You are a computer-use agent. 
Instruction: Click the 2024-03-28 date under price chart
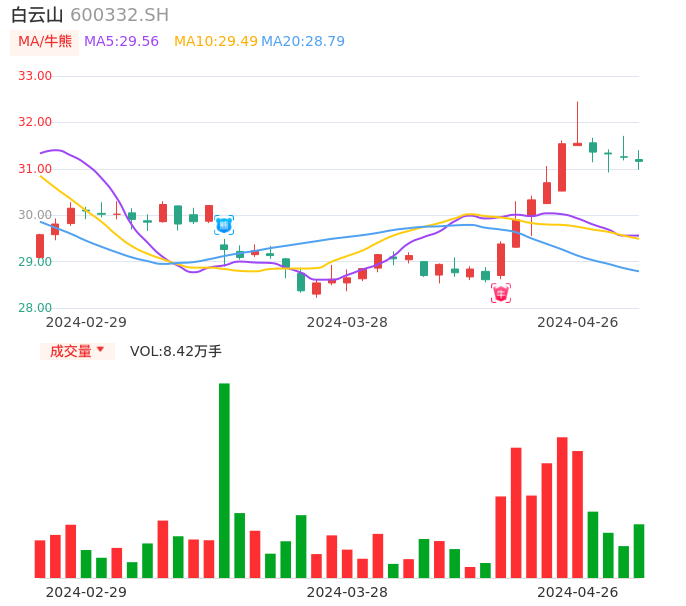[347, 322]
